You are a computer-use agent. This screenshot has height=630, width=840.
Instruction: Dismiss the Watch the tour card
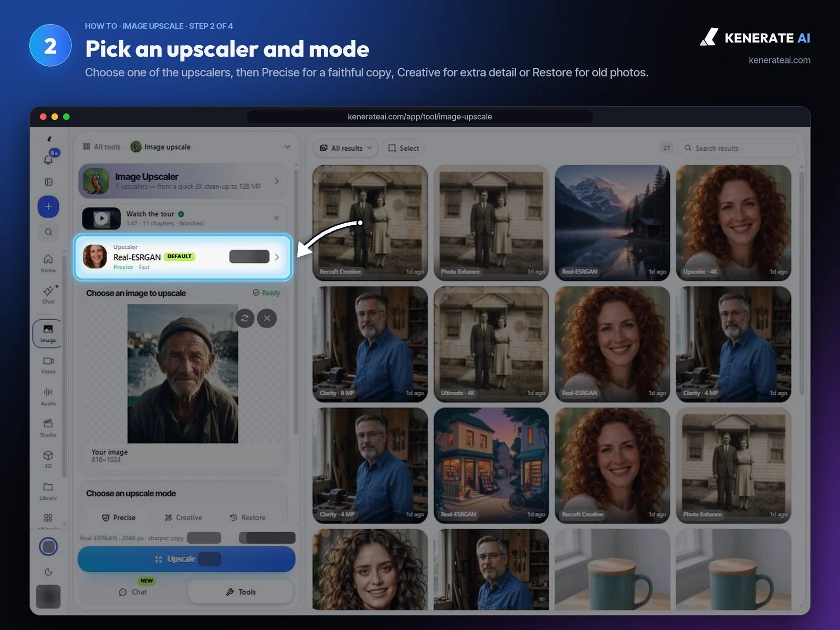click(277, 218)
